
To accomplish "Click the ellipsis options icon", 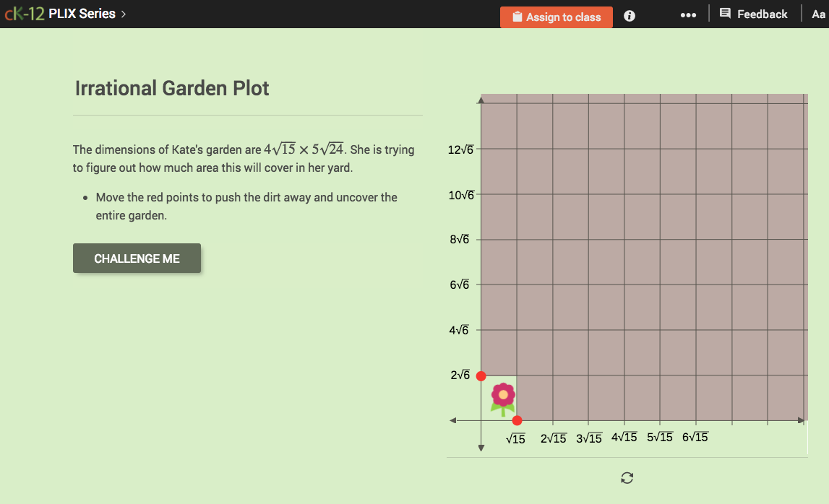I will [x=688, y=14].
